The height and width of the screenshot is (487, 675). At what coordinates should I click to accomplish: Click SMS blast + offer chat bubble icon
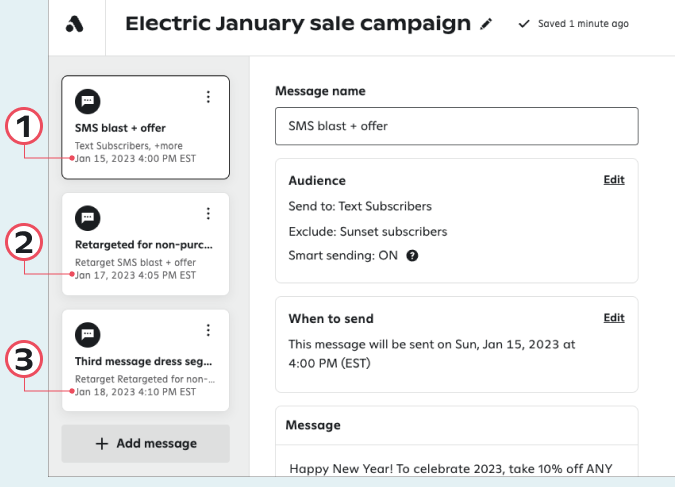coord(87,100)
